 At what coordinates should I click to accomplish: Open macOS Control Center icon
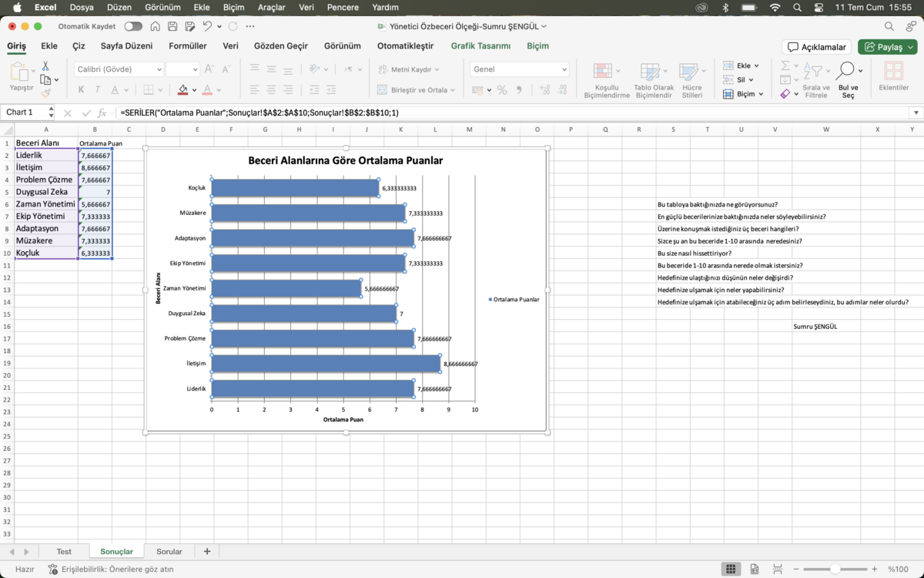click(x=819, y=7)
